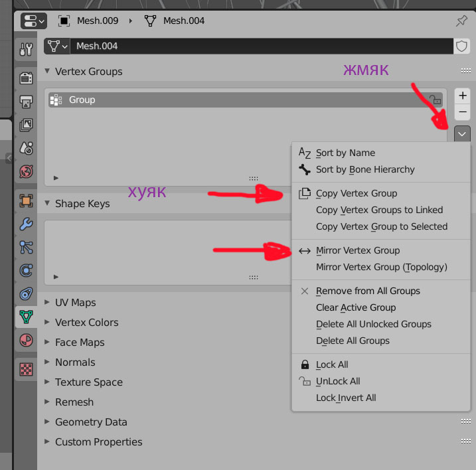Expand the Remesh panel
This screenshot has width=476, height=470.
tap(47, 402)
